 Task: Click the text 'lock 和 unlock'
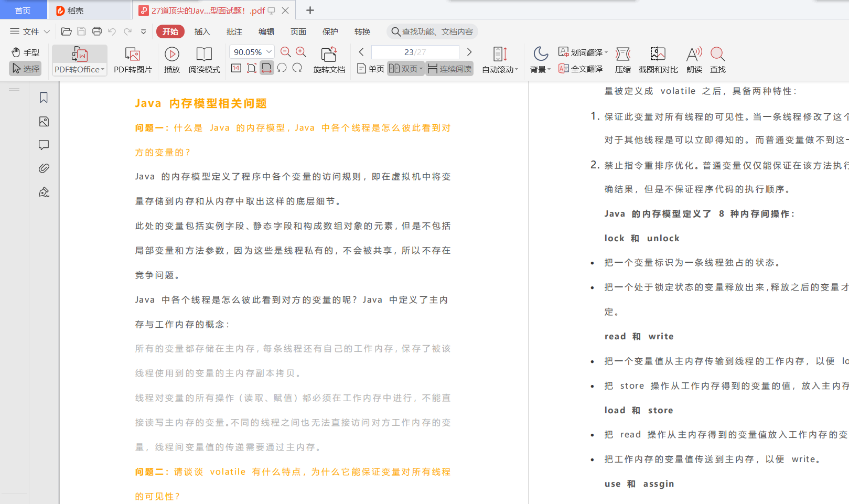(642, 238)
